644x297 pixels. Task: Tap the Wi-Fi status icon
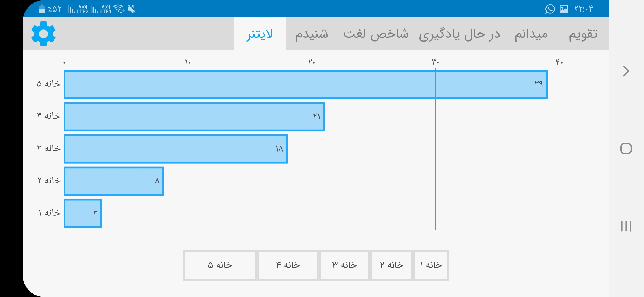pyautogui.click(x=119, y=9)
